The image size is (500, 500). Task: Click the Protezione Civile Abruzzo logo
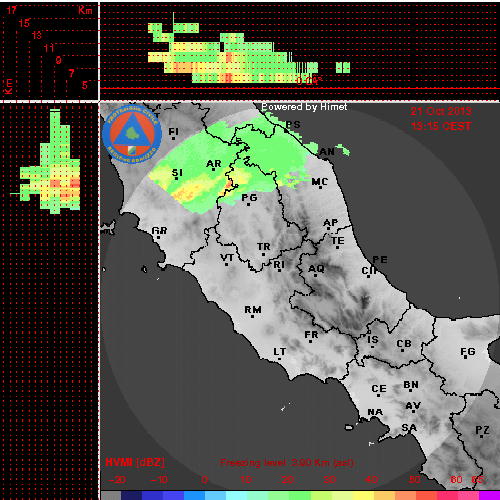pos(132,134)
